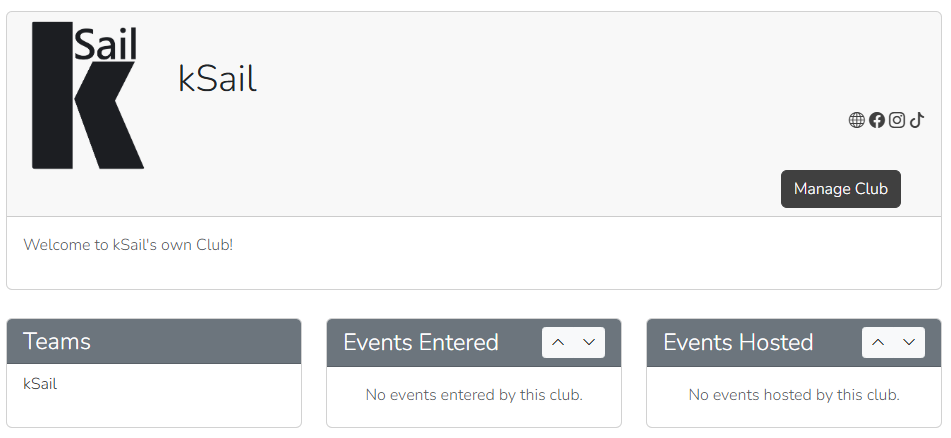Click the down chevron in Events Entered
Viewport: 951px width, 438px height.
tap(589, 342)
